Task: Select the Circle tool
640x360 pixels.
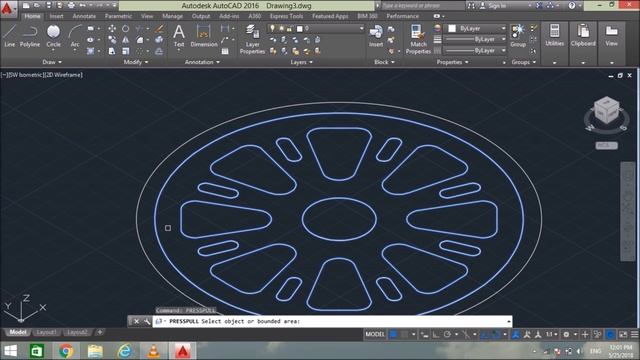Action: point(53,36)
